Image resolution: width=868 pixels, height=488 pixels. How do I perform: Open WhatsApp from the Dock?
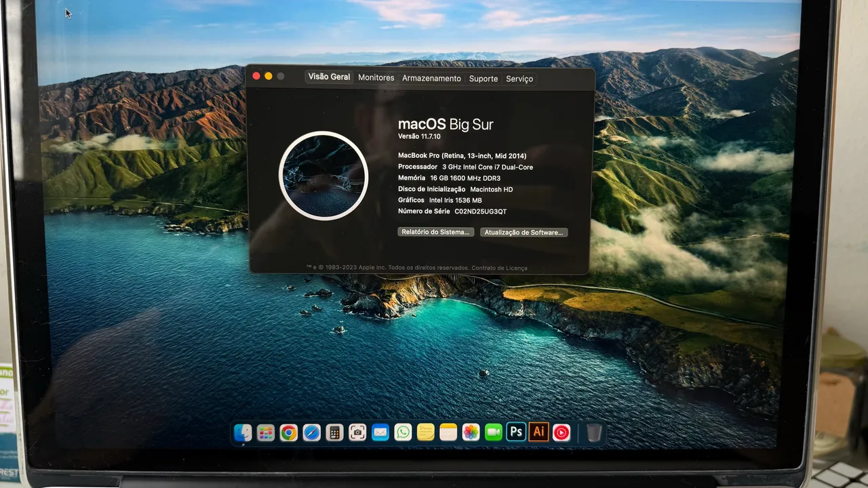point(403,432)
